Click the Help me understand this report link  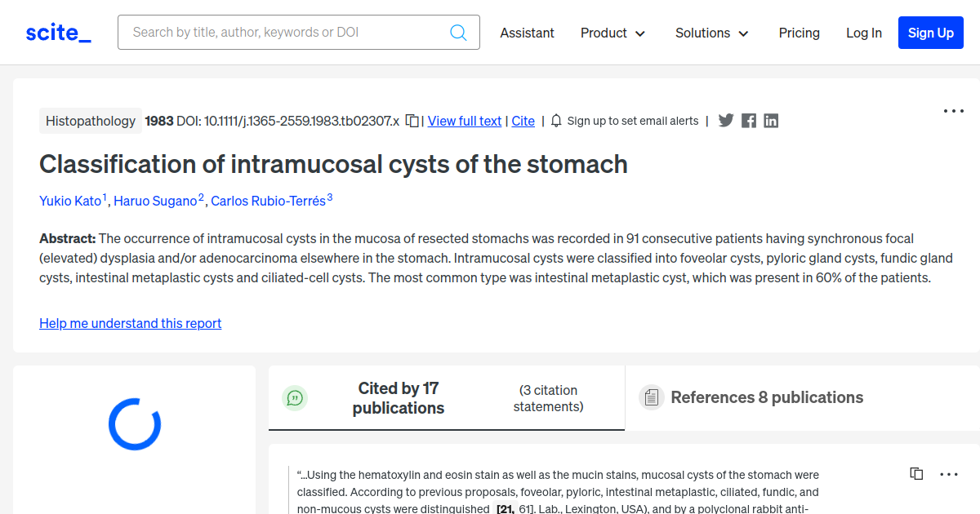click(x=131, y=323)
